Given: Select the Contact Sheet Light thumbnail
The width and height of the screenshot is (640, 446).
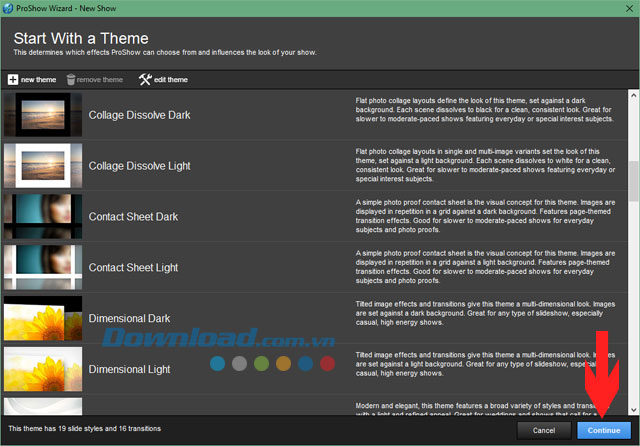Looking at the screenshot, I should click(43, 267).
